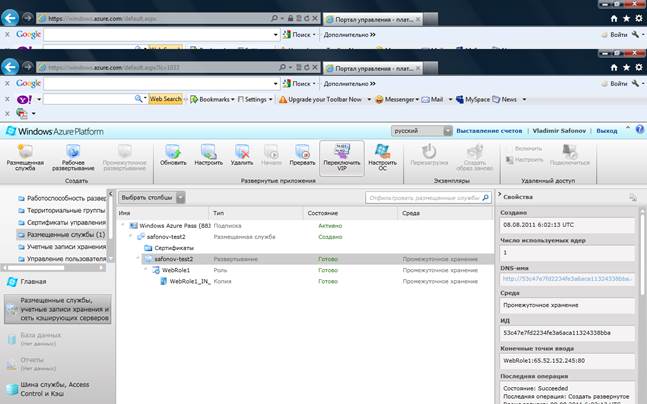Click Настроить ОС icon
The image size is (647, 404).
383,157
